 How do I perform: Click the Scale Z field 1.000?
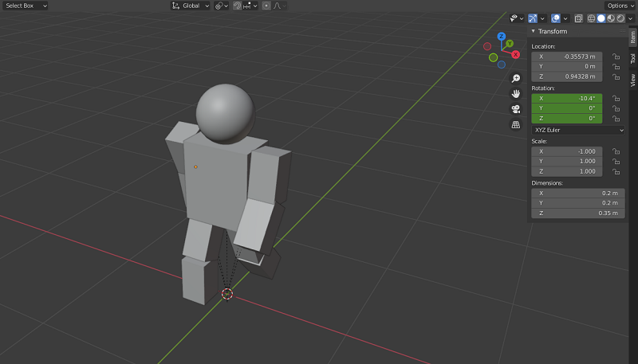tap(567, 171)
